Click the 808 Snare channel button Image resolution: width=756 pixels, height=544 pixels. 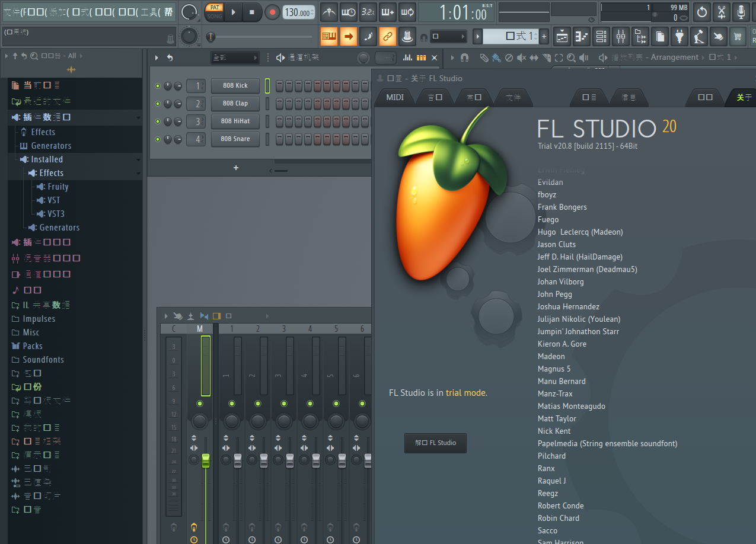pos(235,139)
